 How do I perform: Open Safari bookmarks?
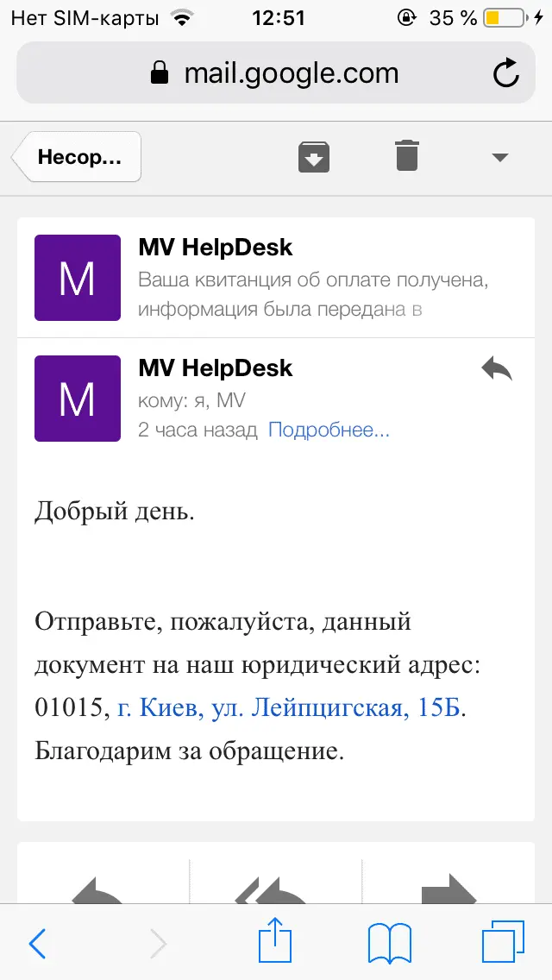[x=390, y=943]
